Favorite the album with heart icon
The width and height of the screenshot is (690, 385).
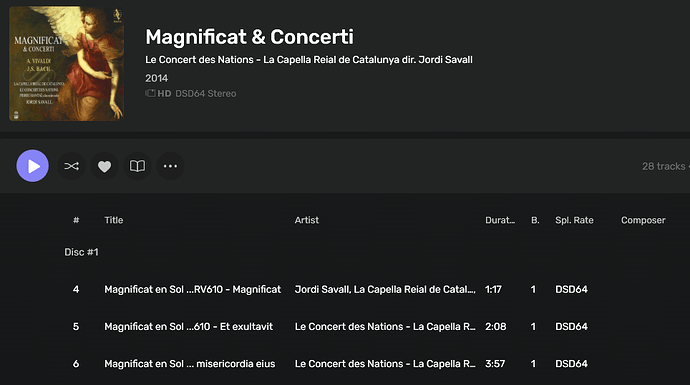point(104,166)
